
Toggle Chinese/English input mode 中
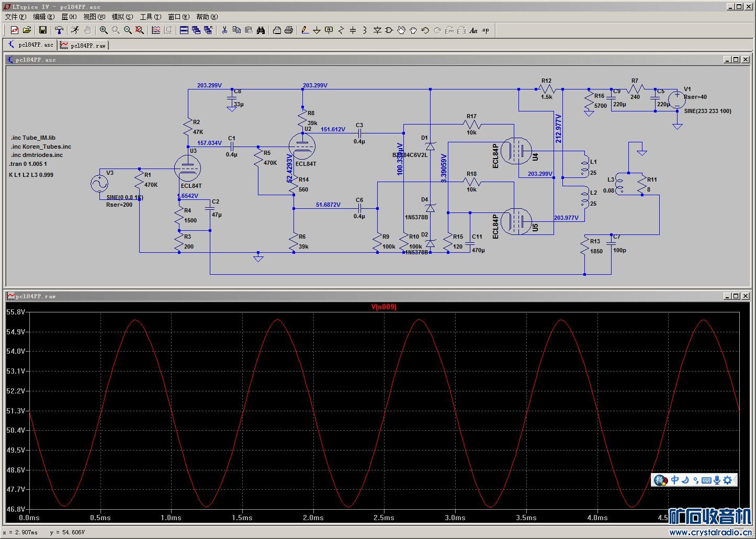pos(675,480)
